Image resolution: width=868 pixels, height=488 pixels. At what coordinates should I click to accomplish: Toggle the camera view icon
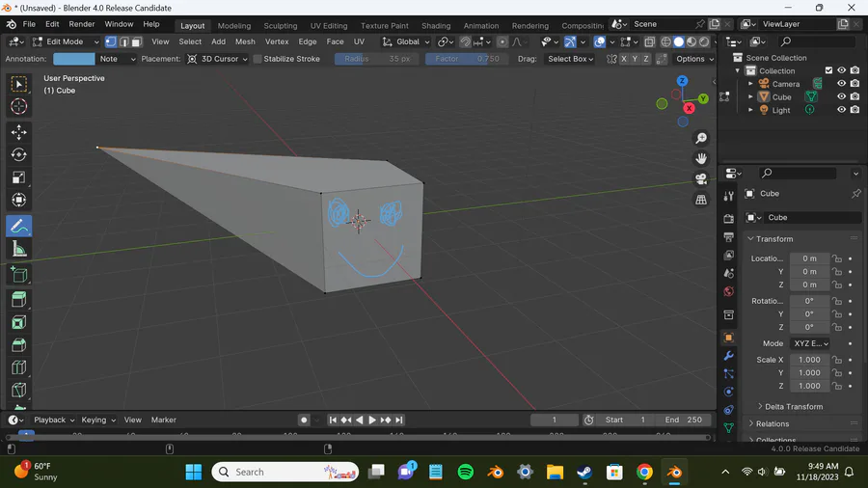(701, 179)
